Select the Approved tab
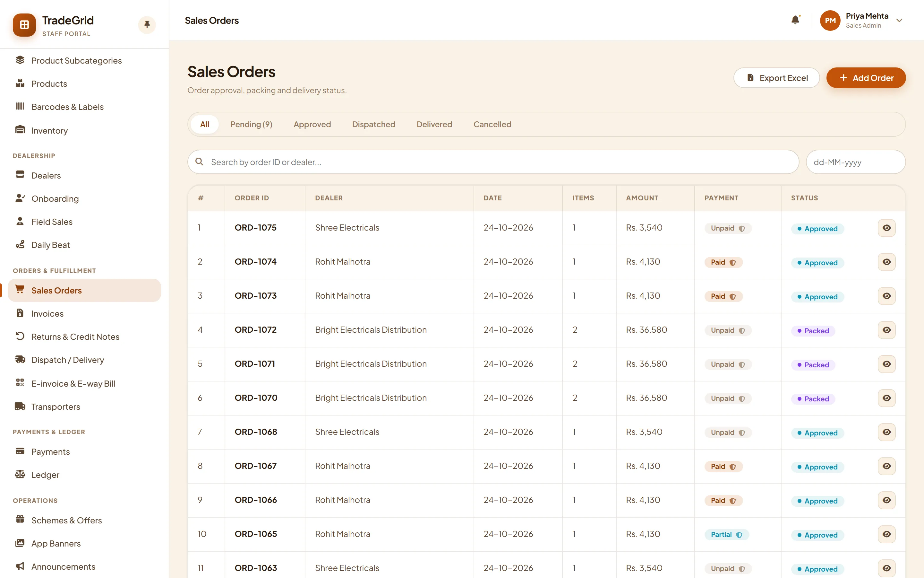Viewport: 924px width, 578px height. point(312,124)
